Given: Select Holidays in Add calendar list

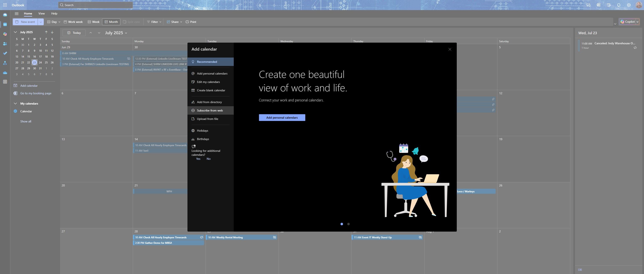Looking at the screenshot, I should [202, 131].
